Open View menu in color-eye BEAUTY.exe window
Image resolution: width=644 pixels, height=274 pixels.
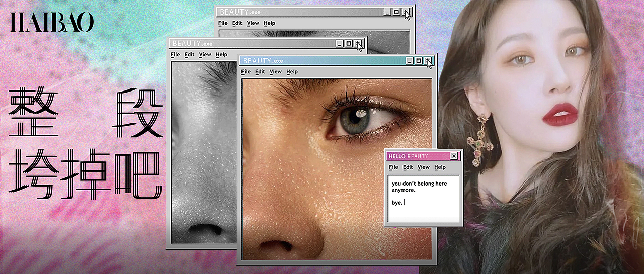tap(276, 72)
